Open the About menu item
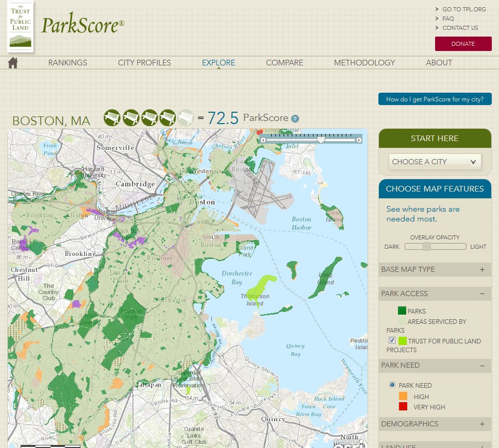The image size is (499, 448). pyautogui.click(x=439, y=63)
